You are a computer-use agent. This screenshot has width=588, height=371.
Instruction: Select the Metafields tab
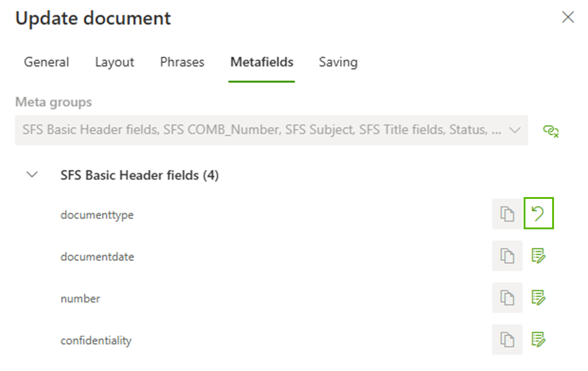pos(262,62)
